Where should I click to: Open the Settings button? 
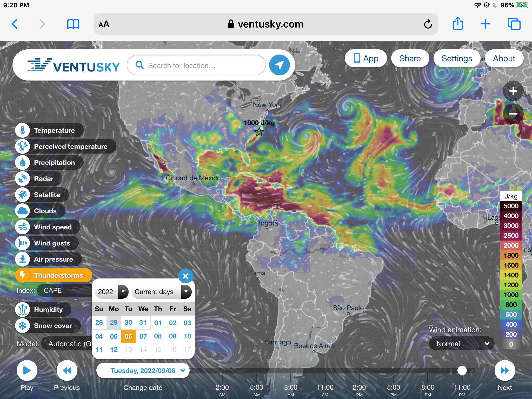point(457,58)
